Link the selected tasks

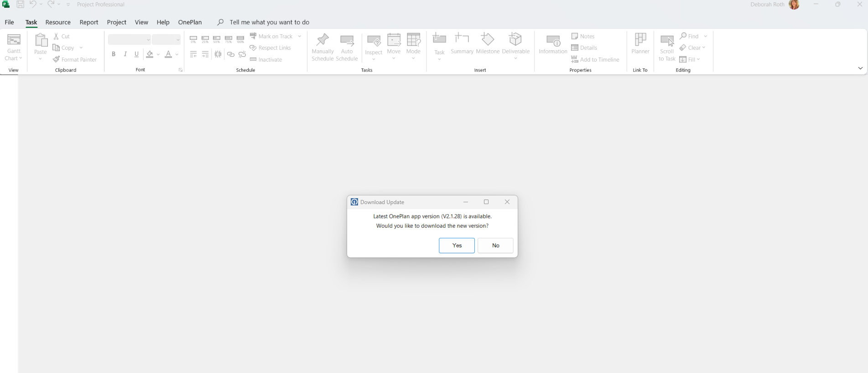pos(231,54)
